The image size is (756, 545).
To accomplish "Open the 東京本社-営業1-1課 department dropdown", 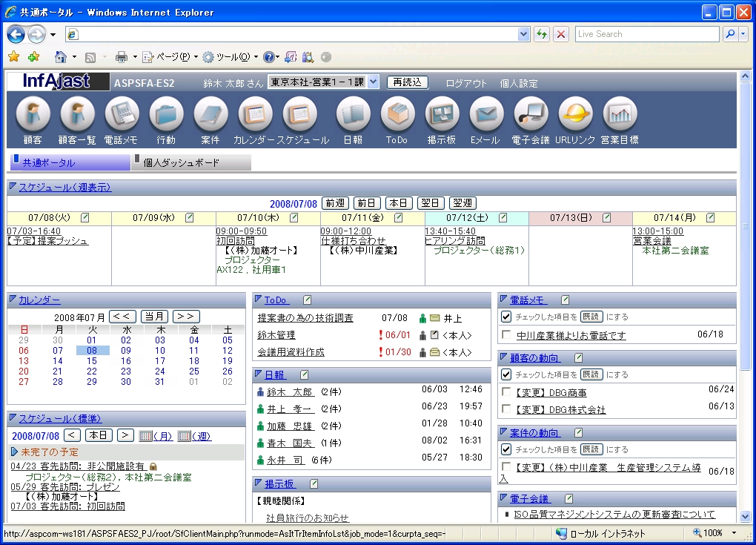I will 373,82.
